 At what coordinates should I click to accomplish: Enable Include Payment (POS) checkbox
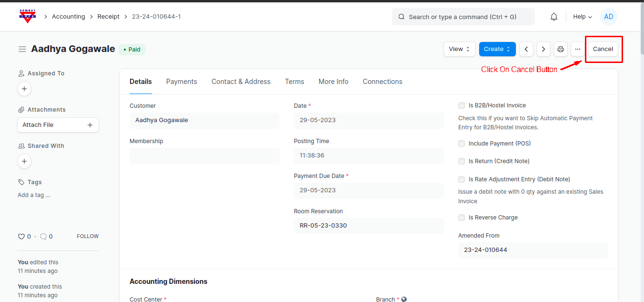[x=462, y=144]
